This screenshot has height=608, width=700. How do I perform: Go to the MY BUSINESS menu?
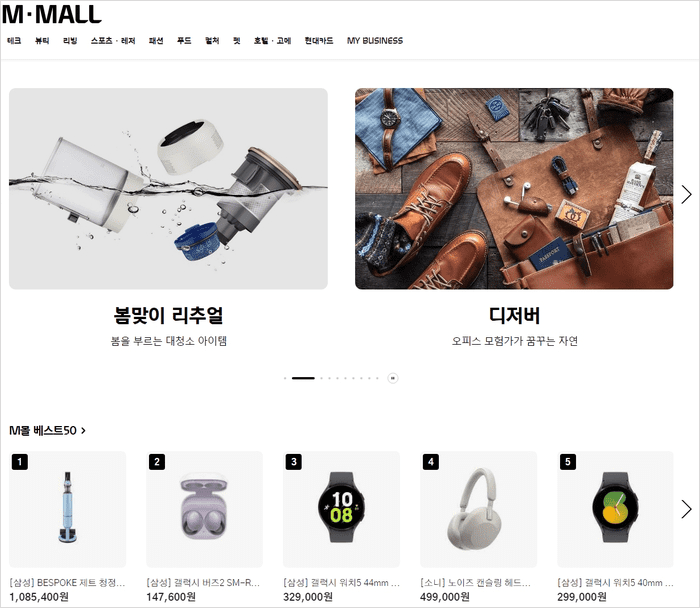375,41
